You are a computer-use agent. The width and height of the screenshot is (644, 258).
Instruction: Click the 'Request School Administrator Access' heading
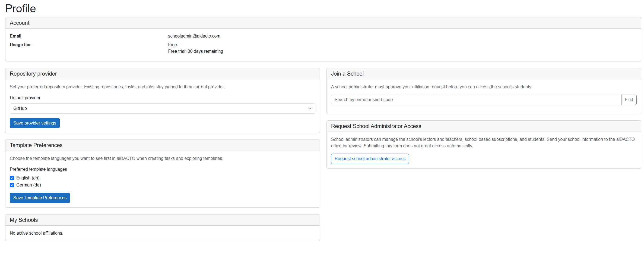coord(376,126)
